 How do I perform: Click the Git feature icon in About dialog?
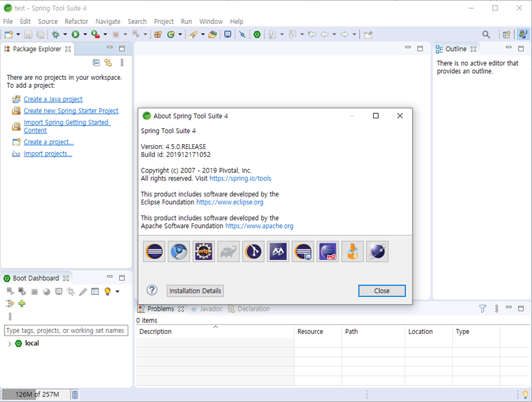[x=253, y=251]
